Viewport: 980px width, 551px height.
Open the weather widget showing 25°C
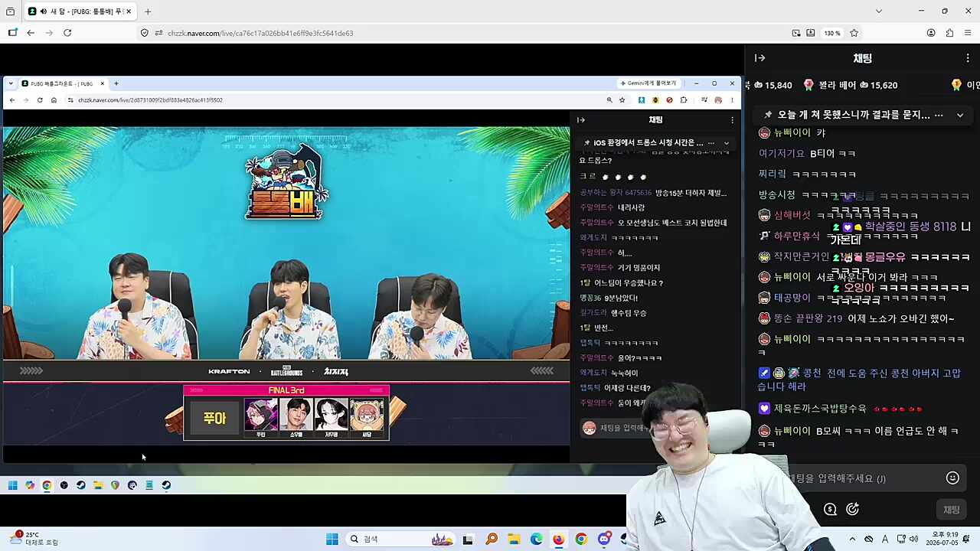pyautogui.click(x=34, y=539)
